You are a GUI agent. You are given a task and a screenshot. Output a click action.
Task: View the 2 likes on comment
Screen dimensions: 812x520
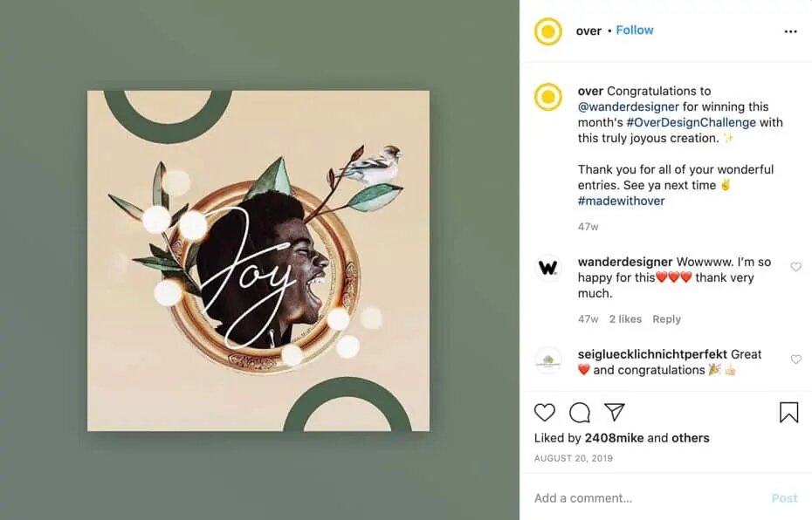point(625,319)
